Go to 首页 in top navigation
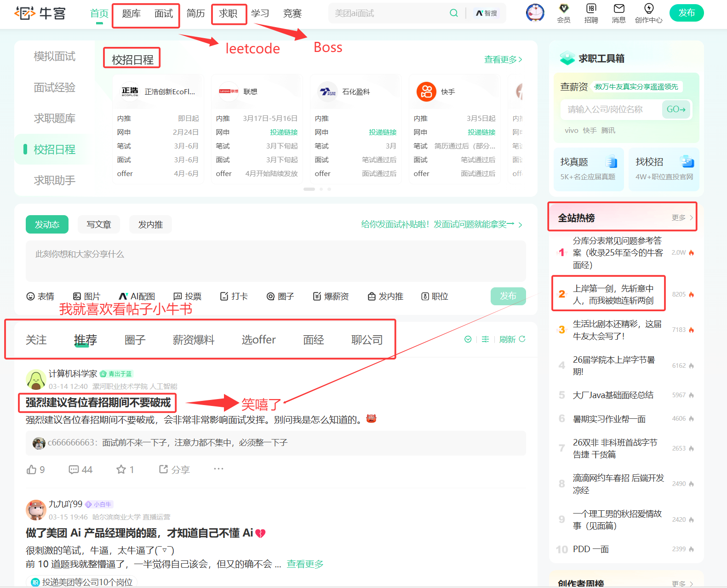 [x=99, y=13]
